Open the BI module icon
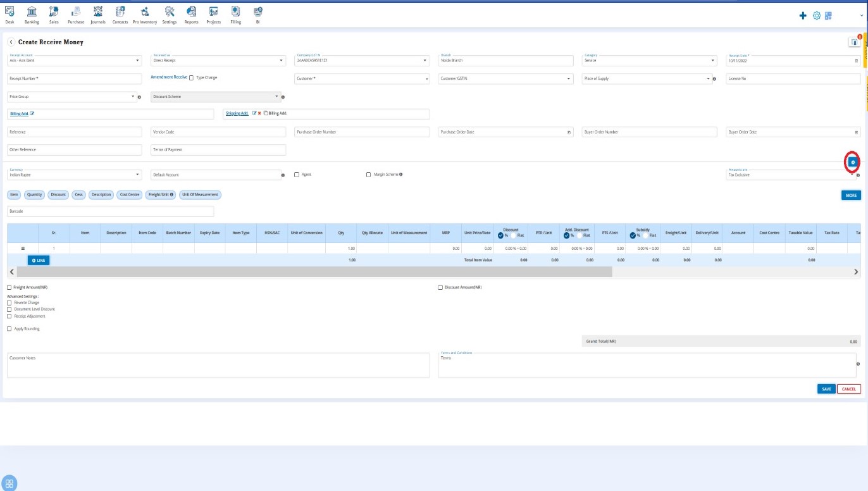The width and height of the screenshot is (868, 491). pyautogui.click(x=257, y=11)
